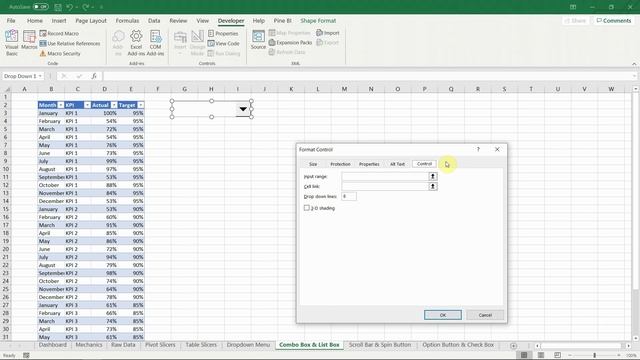Save the workbook from title bar
The image size is (640, 360).
[58, 7]
